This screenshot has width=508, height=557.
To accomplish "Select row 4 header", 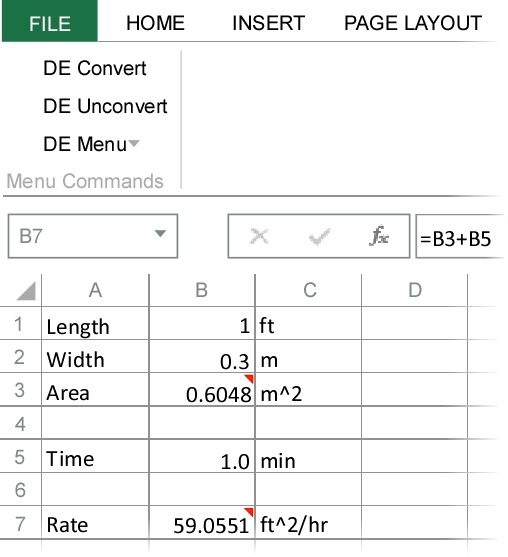I will coord(21,423).
